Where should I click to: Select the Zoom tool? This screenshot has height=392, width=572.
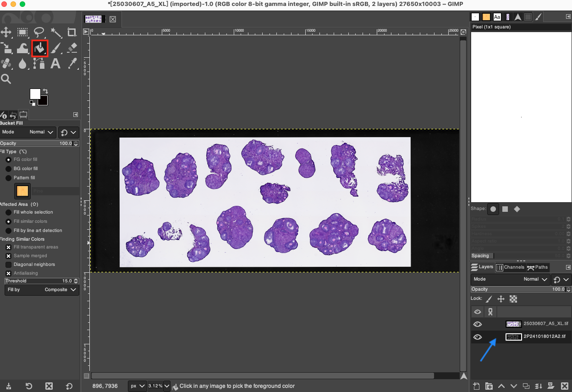tap(6, 79)
